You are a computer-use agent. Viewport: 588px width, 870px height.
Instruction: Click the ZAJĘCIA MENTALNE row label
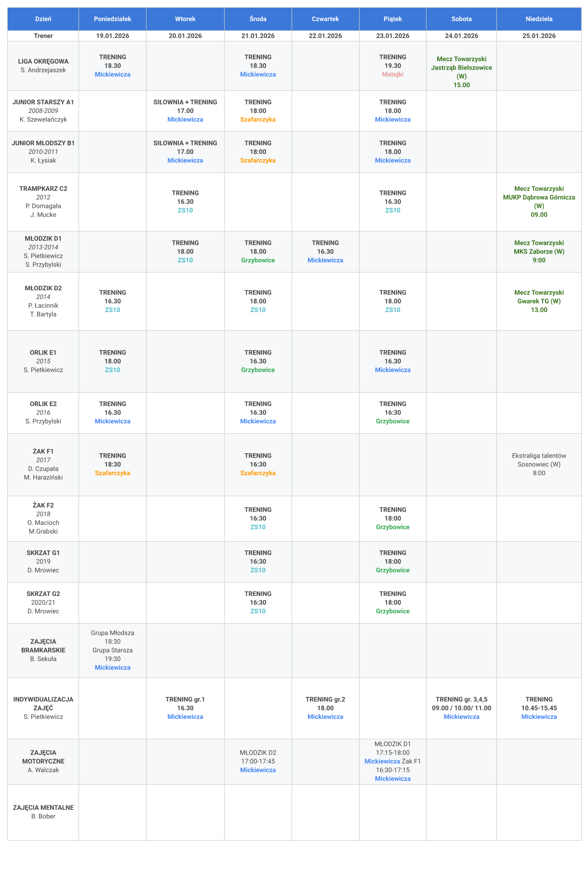(x=43, y=812)
